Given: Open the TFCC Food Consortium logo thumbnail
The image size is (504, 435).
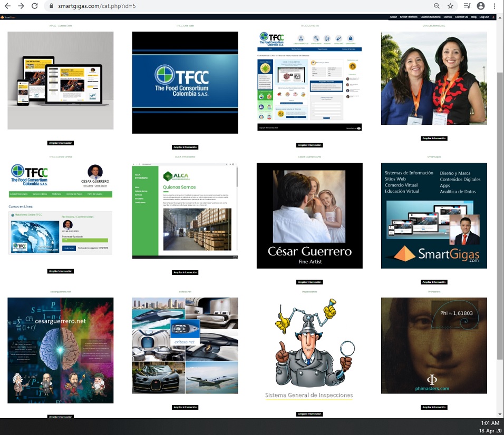Looking at the screenshot, I should pos(185,83).
